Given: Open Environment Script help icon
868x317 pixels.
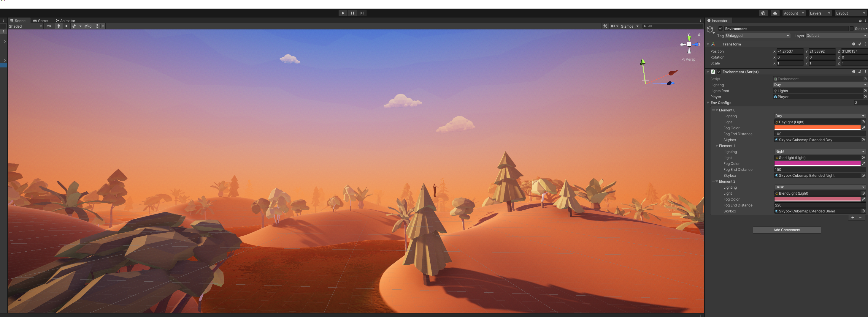Looking at the screenshot, I should (853, 72).
